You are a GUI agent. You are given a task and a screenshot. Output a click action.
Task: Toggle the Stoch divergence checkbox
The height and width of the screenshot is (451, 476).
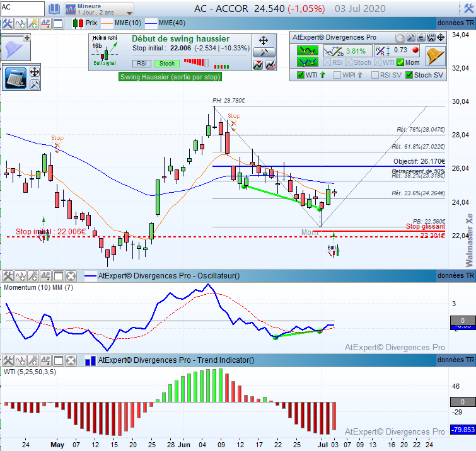pyautogui.click(x=349, y=62)
